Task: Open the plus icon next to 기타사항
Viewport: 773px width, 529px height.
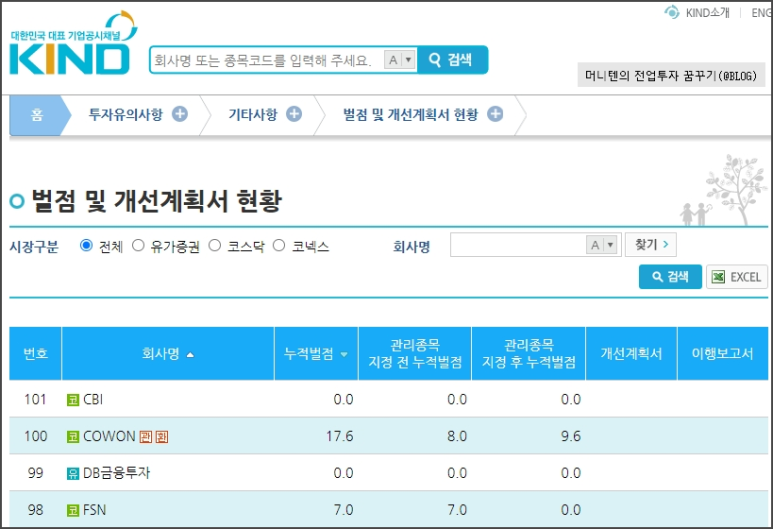Action: click(294, 114)
